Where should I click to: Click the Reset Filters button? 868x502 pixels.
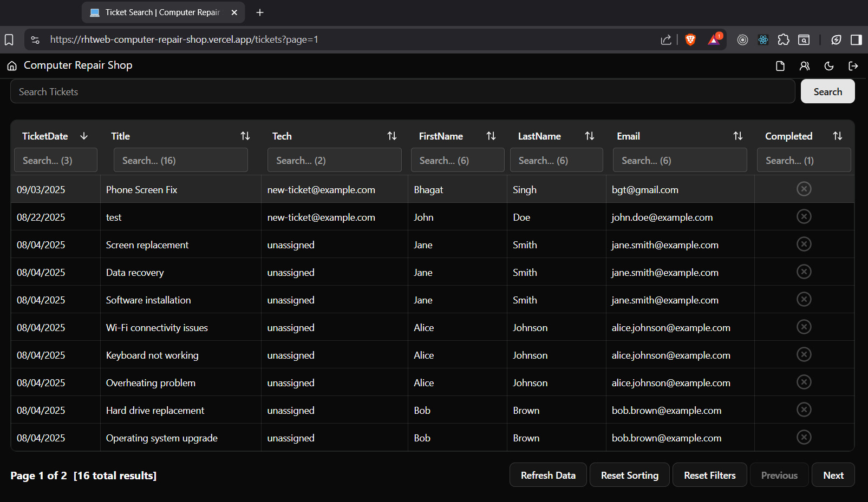[x=710, y=475]
